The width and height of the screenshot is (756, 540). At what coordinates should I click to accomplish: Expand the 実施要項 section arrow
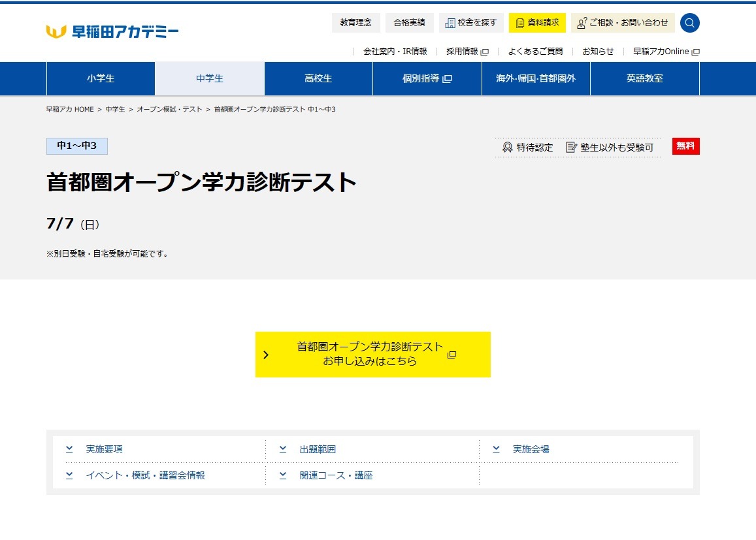click(x=69, y=449)
